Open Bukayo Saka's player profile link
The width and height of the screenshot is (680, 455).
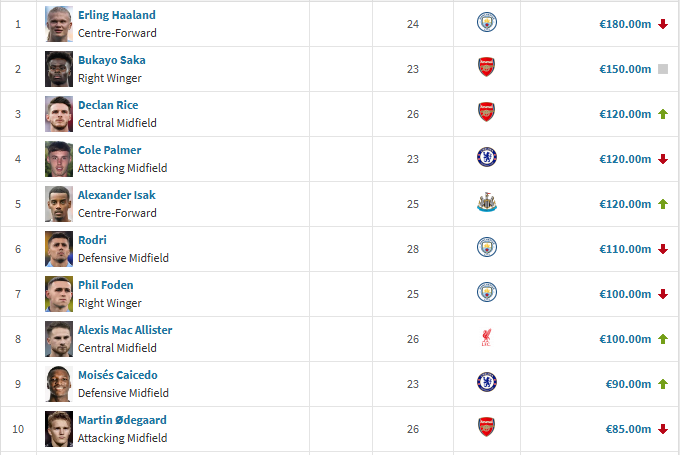(x=111, y=60)
